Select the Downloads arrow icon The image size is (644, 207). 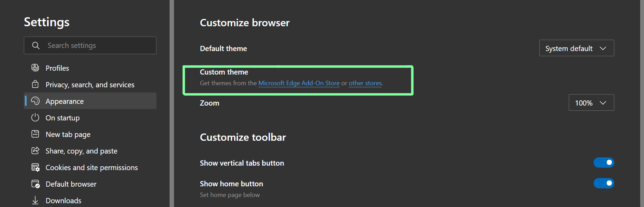tap(35, 200)
